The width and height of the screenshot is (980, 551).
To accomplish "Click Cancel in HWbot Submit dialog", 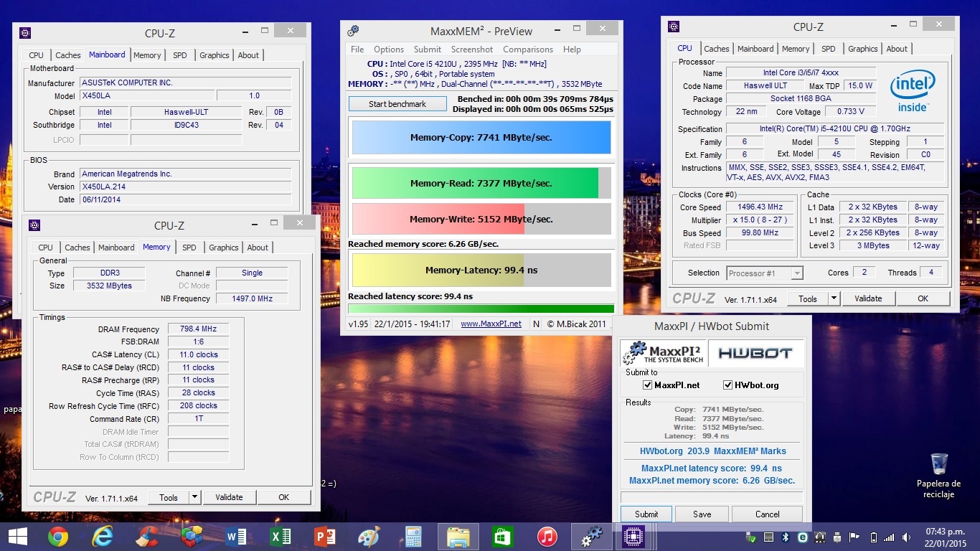I will pos(768,514).
